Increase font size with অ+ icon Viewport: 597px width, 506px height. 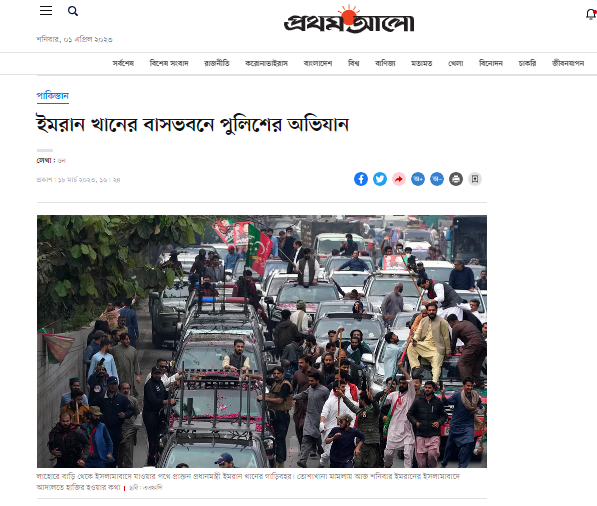click(x=418, y=179)
